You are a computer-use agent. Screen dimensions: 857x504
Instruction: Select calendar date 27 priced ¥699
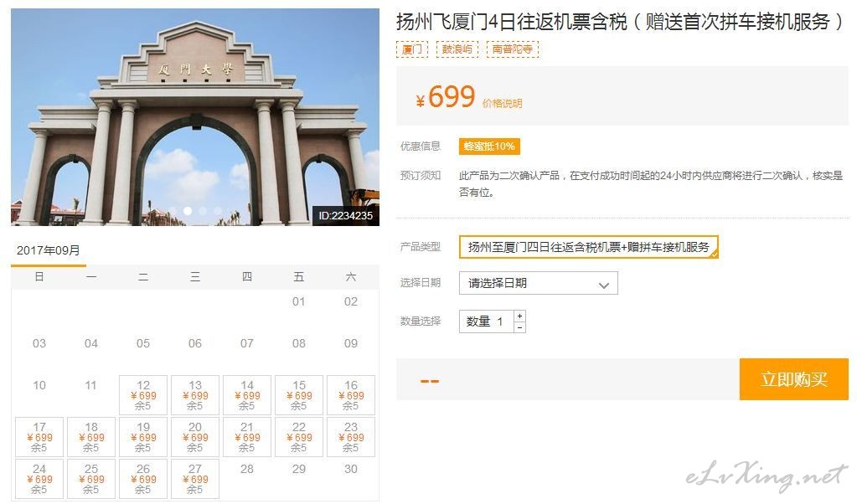195,479
